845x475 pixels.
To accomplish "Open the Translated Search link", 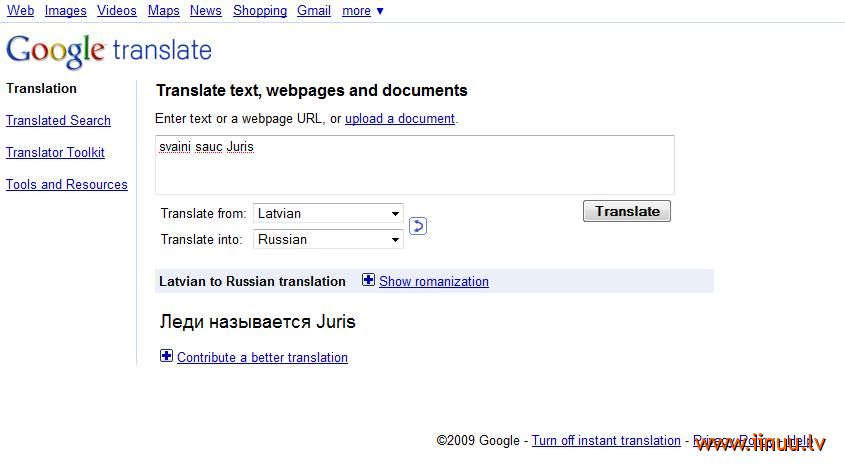I will click(x=58, y=120).
